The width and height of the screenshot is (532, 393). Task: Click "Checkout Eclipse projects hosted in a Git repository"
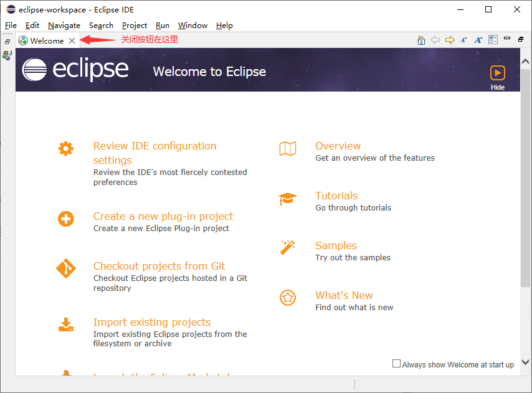pyautogui.click(x=170, y=283)
